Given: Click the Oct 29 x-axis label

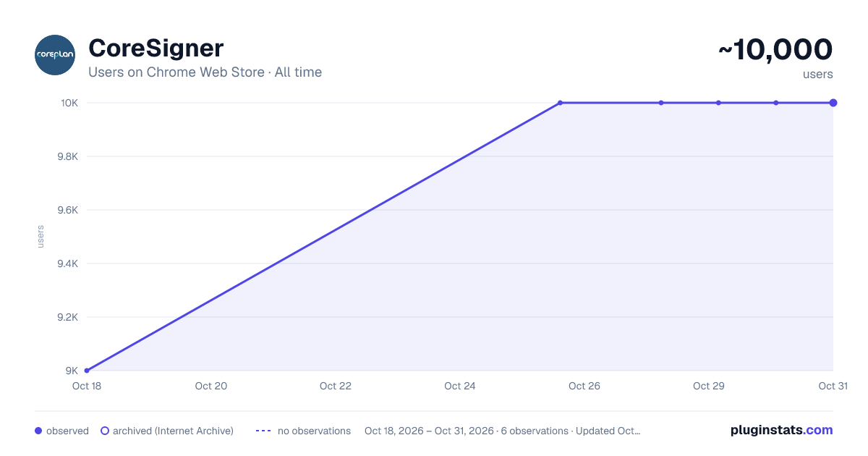Looking at the screenshot, I should 709,386.
